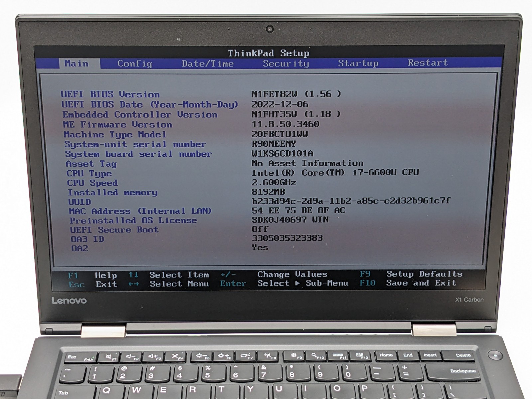Click board serial value W1KS6CD101A
This screenshot has height=399, width=532.
[282, 153]
